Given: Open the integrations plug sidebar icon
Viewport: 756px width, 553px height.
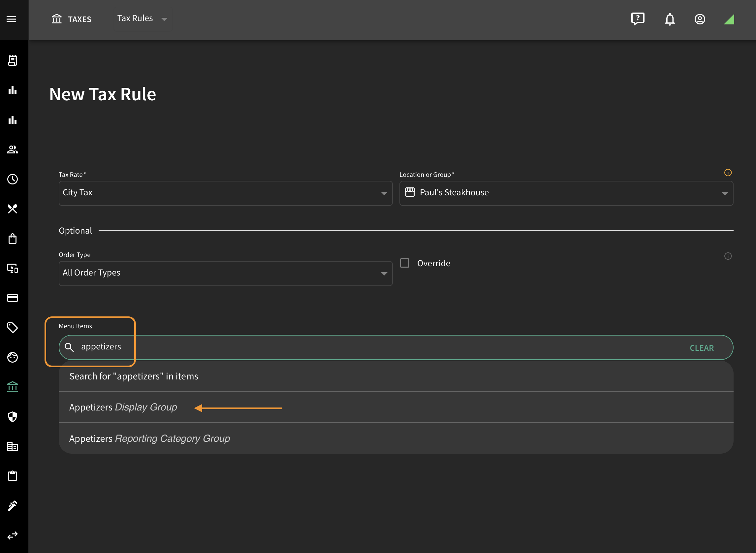Looking at the screenshot, I should pos(13,505).
